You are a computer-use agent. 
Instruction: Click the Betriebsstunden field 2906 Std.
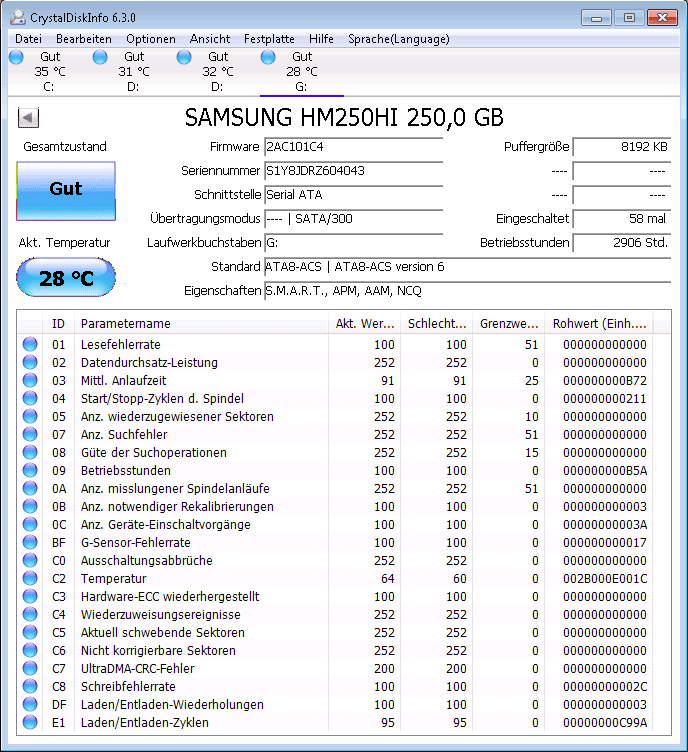click(x=622, y=243)
